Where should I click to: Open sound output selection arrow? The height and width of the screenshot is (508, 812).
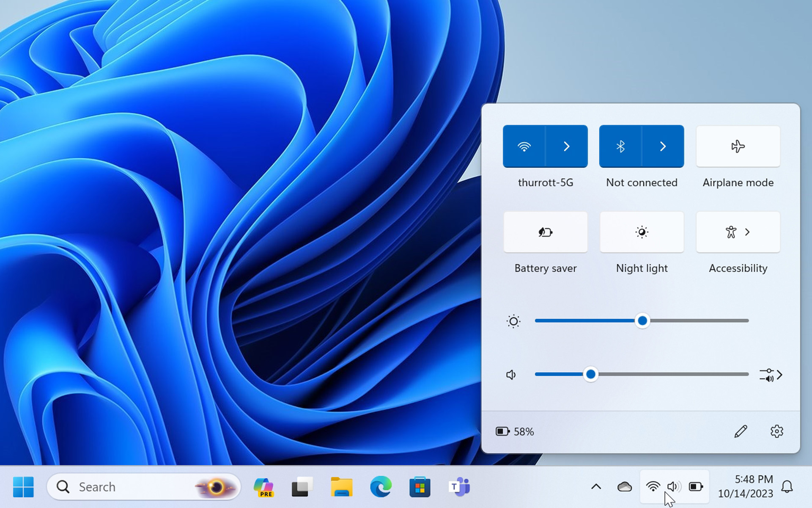pyautogui.click(x=771, y=375)
